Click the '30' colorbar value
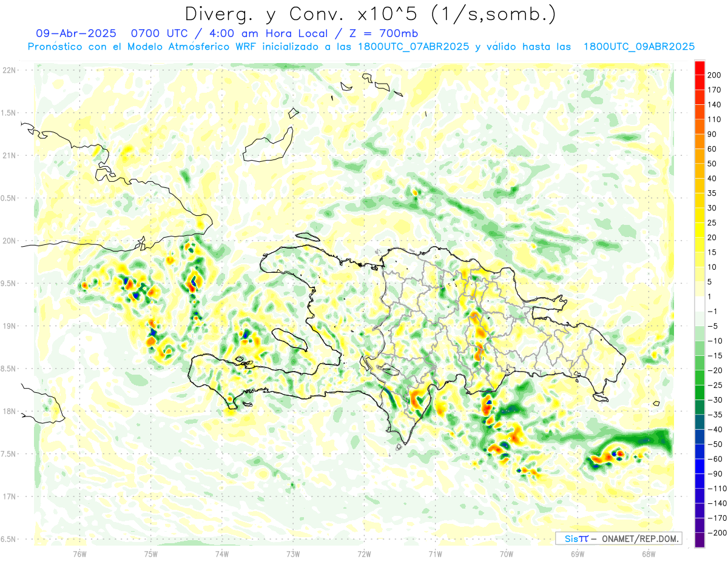The height and width of the screenshot is (562, 728). point(712,208)
